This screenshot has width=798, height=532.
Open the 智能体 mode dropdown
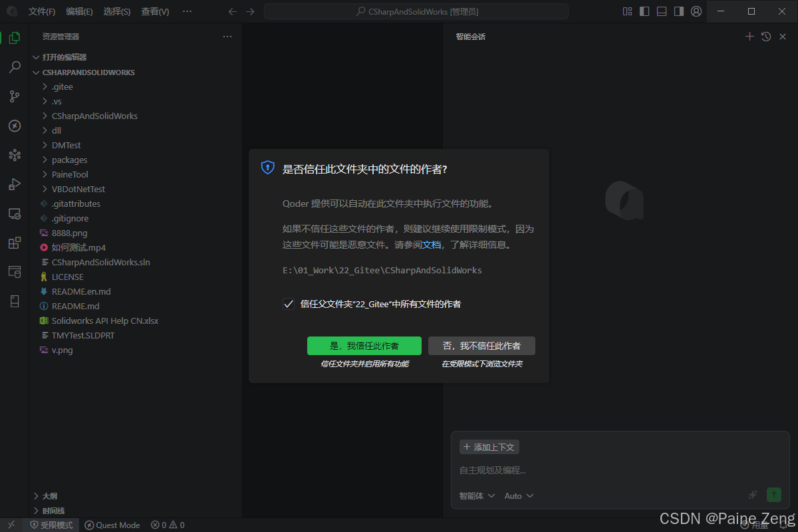[477, 495]
